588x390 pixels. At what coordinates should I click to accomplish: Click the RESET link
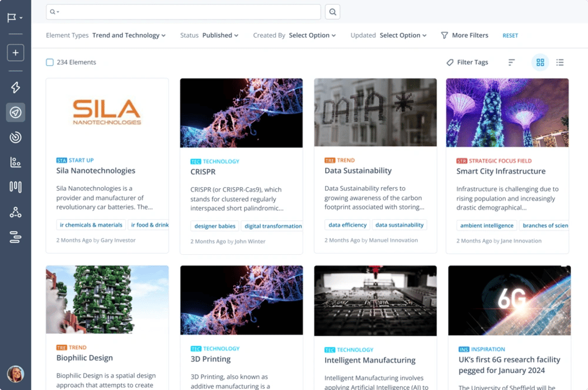click(x=510, y=36)
